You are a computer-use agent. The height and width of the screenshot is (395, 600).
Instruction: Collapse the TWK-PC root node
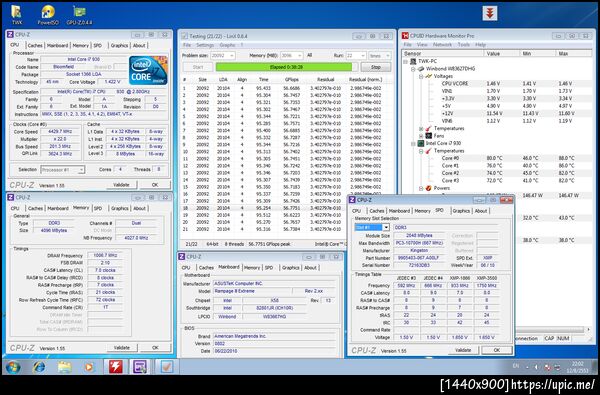(x=406, y=62)
